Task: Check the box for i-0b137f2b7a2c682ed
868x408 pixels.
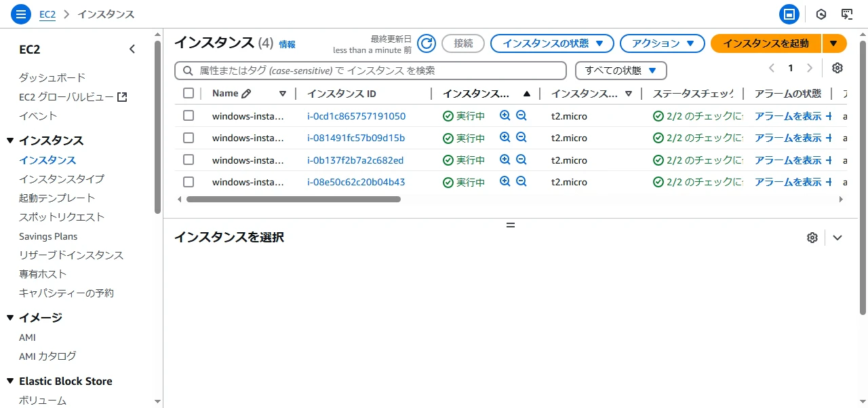Action: [189, 160]
